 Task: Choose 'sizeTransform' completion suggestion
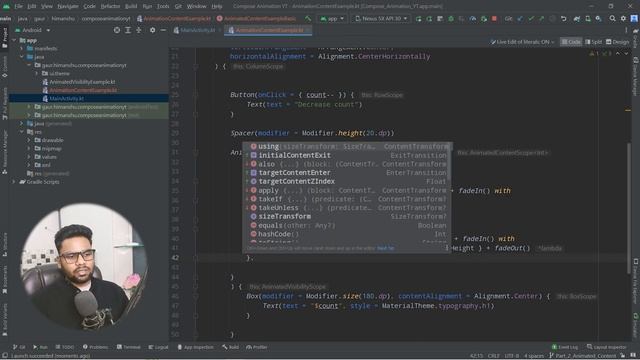pyautogui.click(x=347, y=216)
